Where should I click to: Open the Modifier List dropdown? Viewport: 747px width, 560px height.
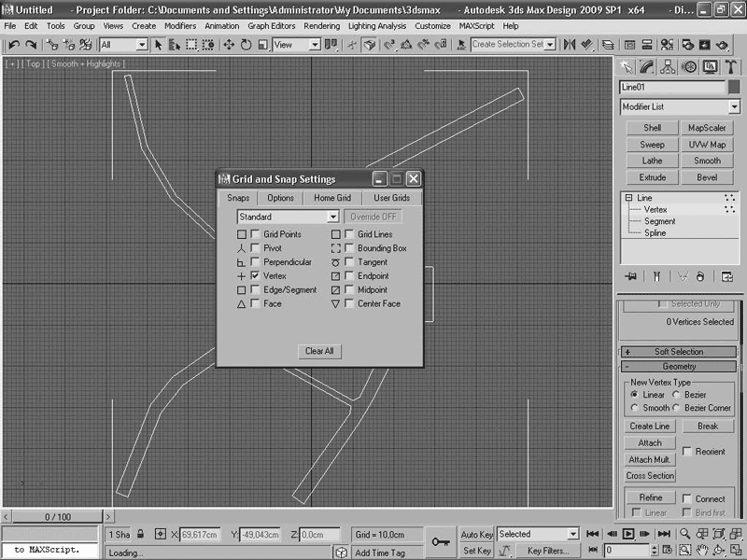point(680,107)
